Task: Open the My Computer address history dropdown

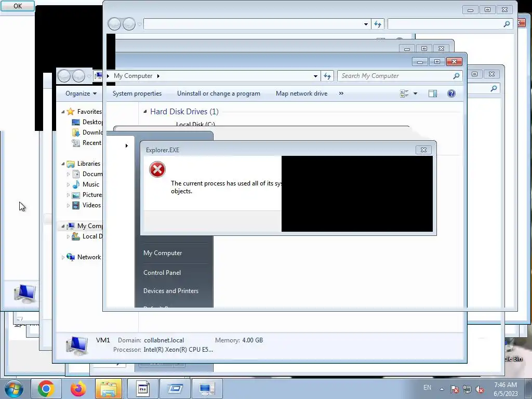Action: 315,76
